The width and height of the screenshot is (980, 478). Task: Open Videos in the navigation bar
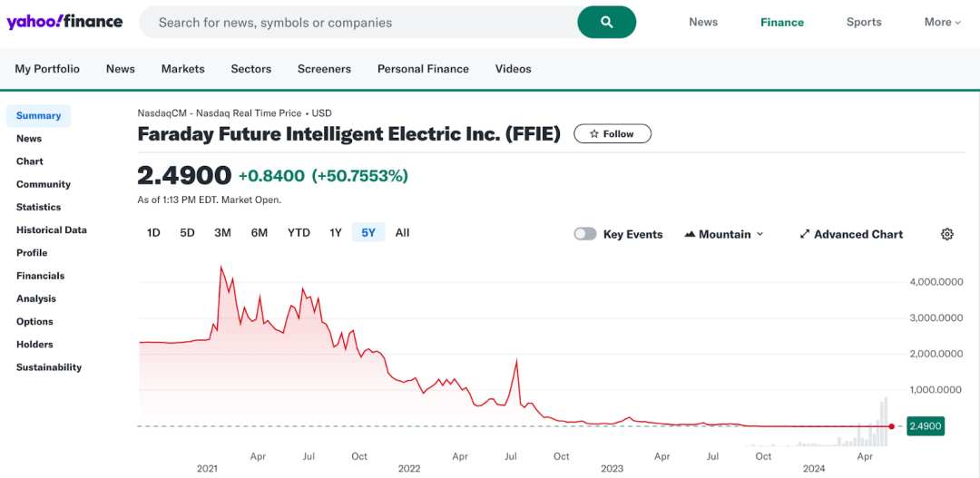513,69
